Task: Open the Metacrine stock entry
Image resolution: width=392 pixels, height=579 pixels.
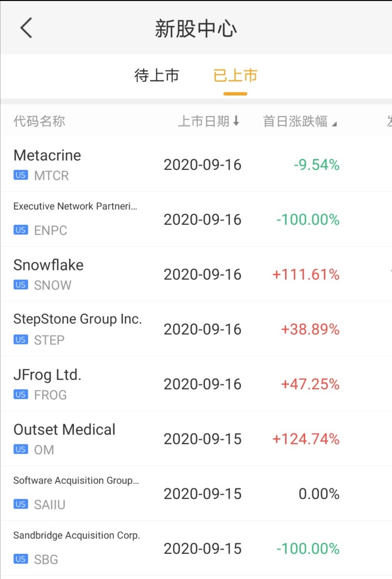Action: pyautogui.click(x=47, y=155)
